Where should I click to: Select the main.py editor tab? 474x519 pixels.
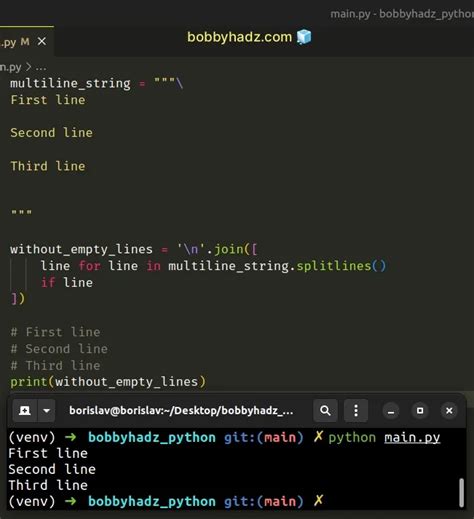tap(26, 41)
